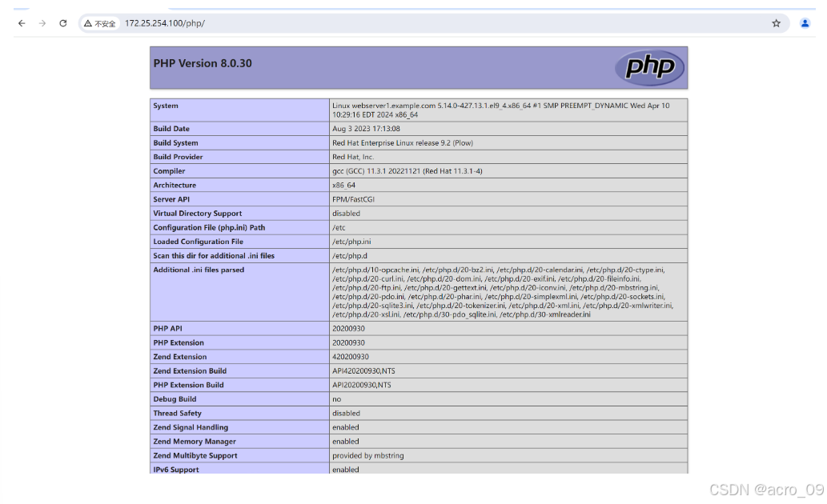The height and width of the screenshot is (504, 827).
Task: Click Zend Extension Build label
Action: [190, 371]
